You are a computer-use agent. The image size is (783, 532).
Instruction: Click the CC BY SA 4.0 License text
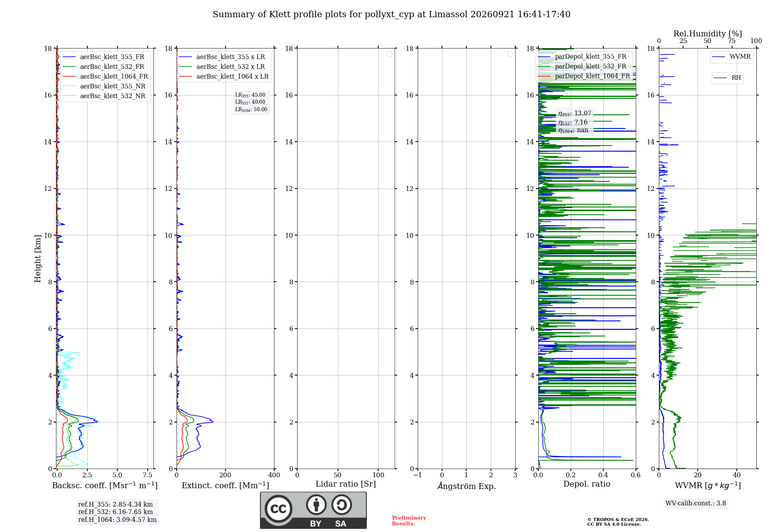pyautogui.click(x=614, y=524)
